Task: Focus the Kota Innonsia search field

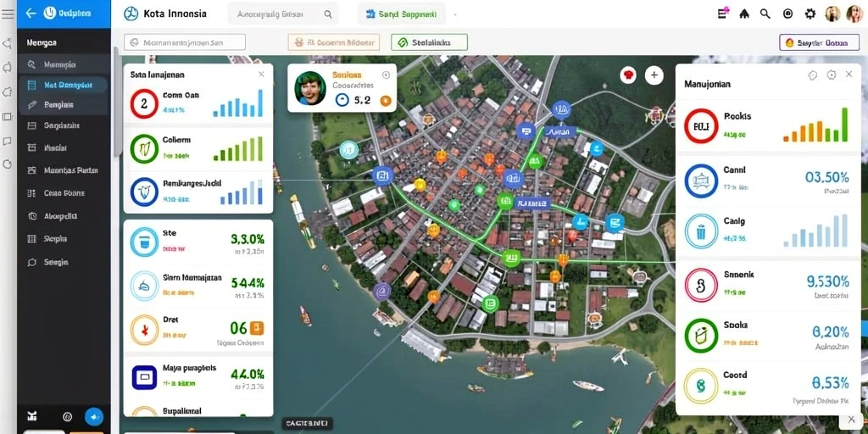Action: point(283,14)
